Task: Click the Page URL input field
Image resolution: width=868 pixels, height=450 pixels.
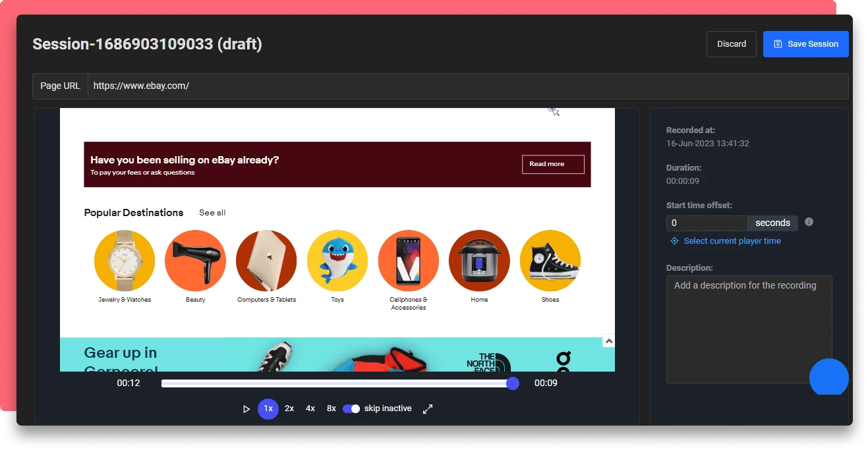Action: [468, 86]
